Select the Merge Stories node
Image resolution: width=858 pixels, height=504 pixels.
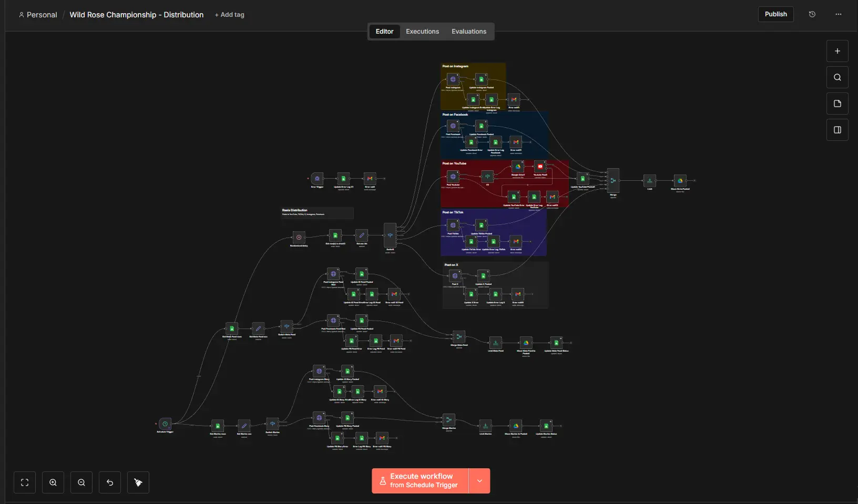click(448, 420)
